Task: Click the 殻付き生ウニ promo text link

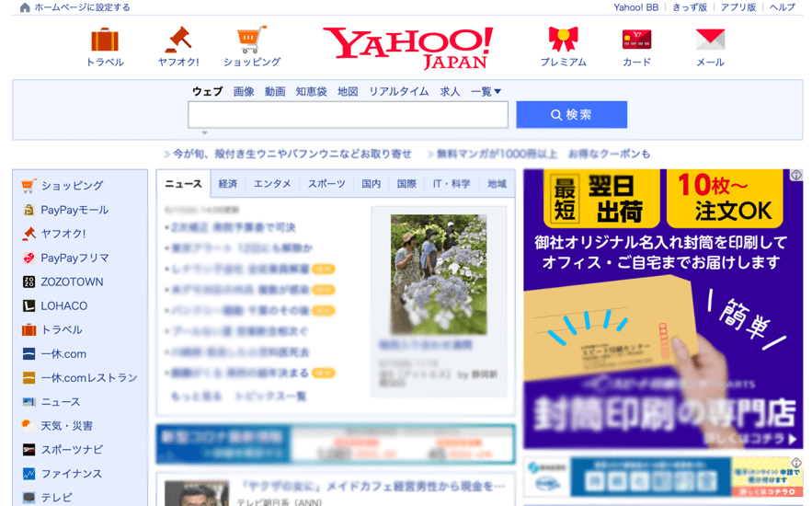Action: pyautogui.click(x=292, y=154)
